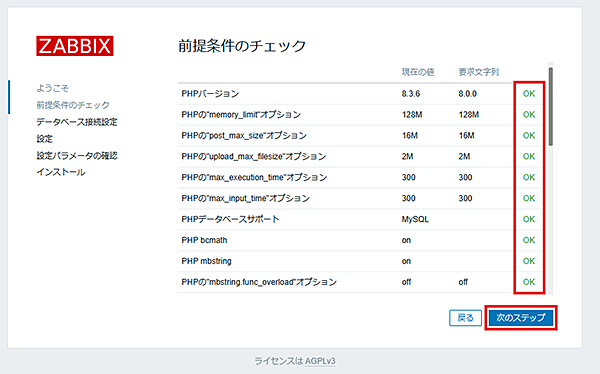Select データベース接続設定 step in sidebar
The width and height of the screenshot is (600, 374).
pos(77,122)
